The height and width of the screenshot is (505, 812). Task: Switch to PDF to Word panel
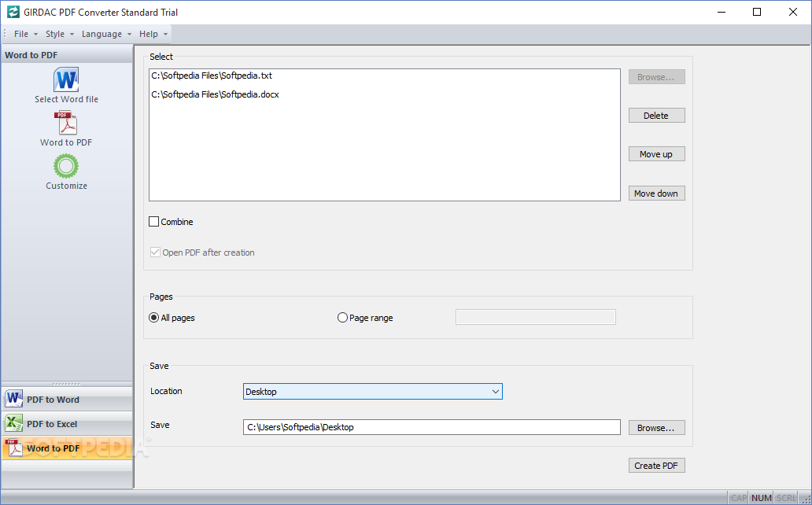pyautogui.click(x=66, y=399)
